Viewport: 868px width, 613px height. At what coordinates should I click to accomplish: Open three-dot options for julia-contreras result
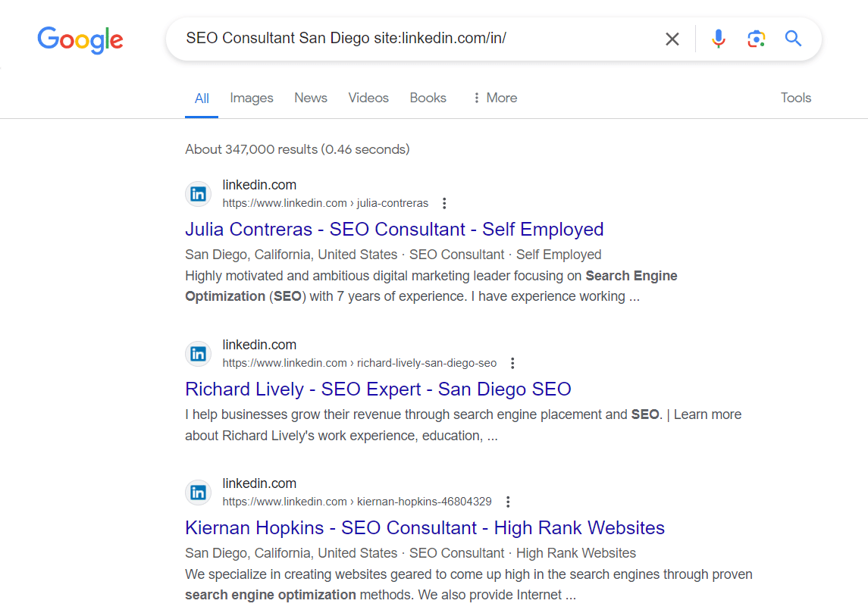[444, 203]
